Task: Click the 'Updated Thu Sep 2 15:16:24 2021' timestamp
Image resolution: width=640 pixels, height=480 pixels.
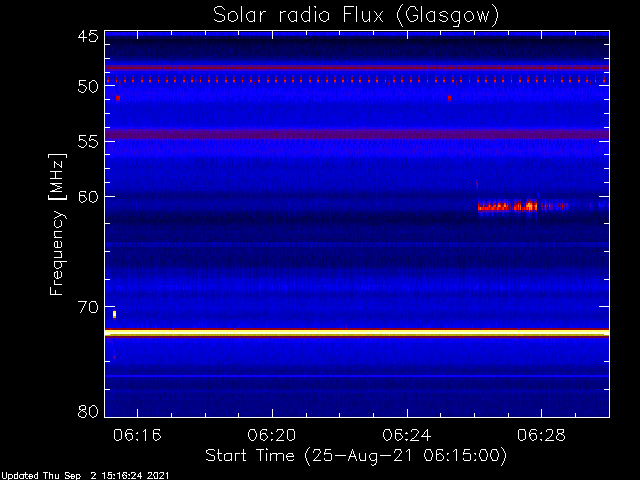Action: [85, 476]
